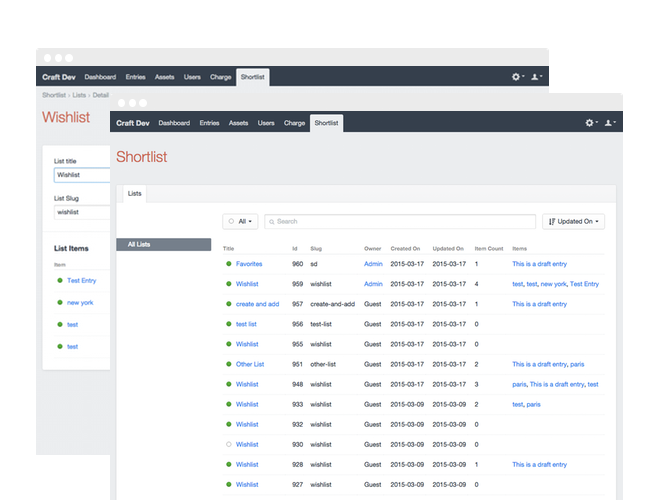Click green status dot of test list row
660x500 pixels.
pos(229,324)
